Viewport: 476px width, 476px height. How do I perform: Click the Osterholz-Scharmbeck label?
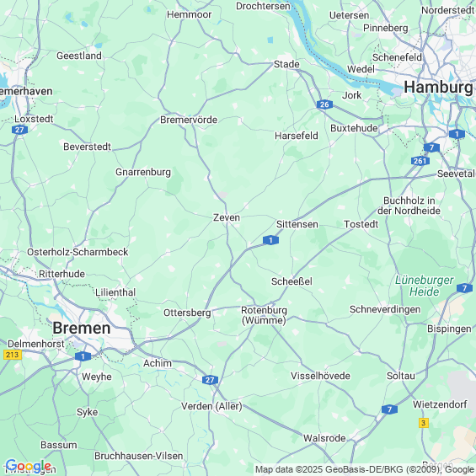click(78, 252)
